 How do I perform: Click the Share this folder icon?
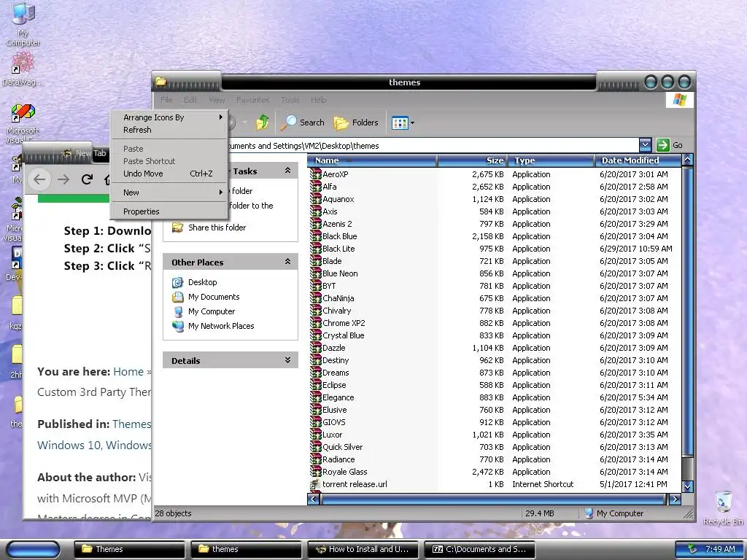[x=177, y=227]
